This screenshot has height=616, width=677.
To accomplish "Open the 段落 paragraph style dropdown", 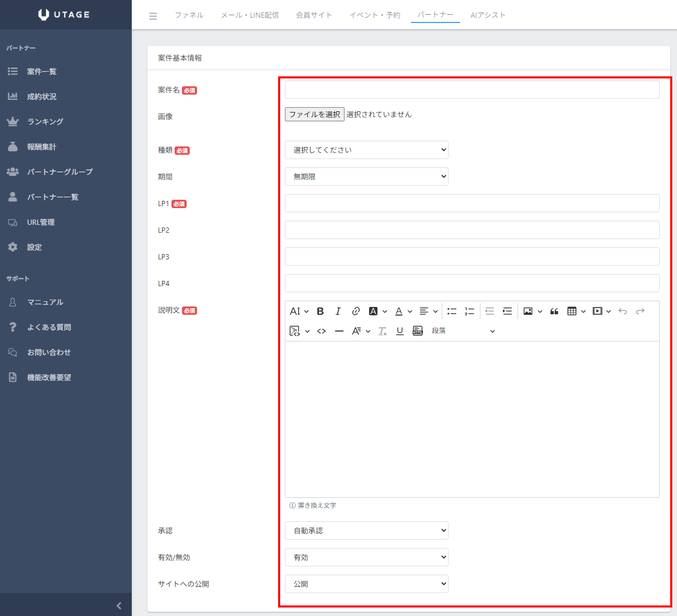I will point(463,331).
